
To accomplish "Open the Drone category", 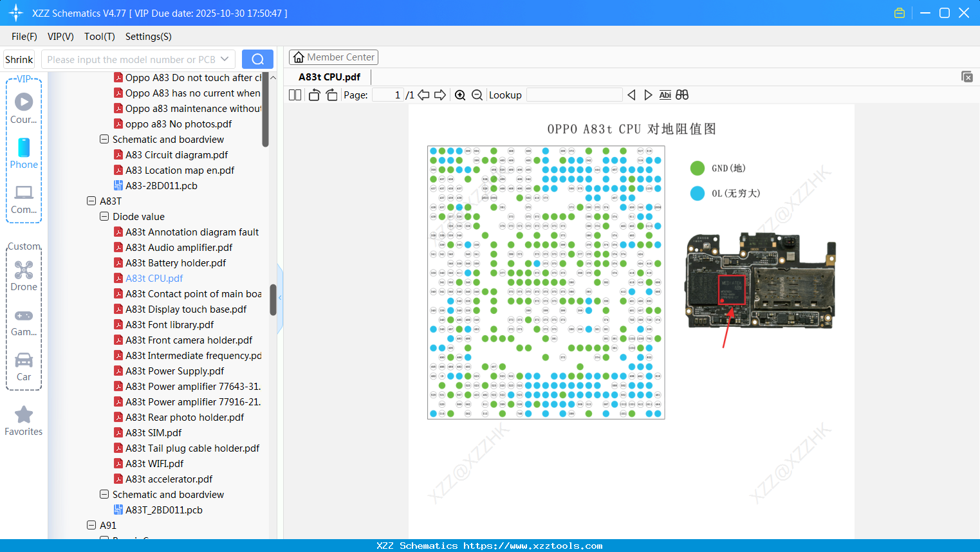I will tap(24, 276).
